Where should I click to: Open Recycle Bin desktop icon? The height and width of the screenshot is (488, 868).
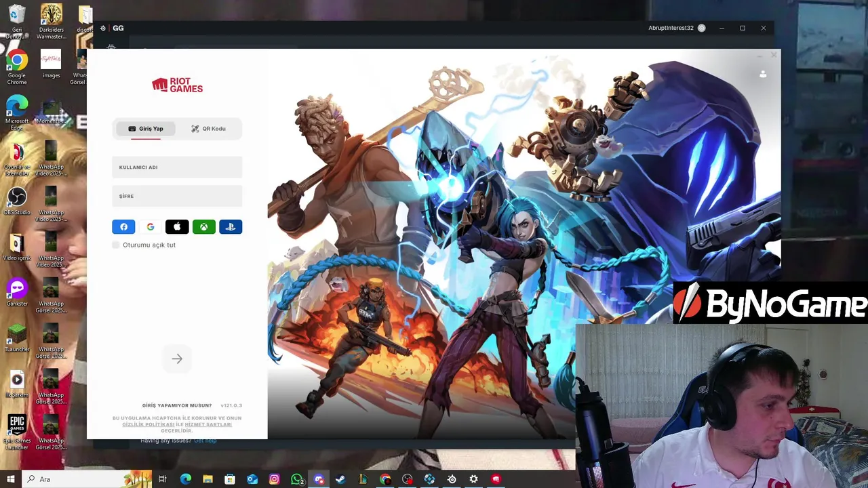17,22
